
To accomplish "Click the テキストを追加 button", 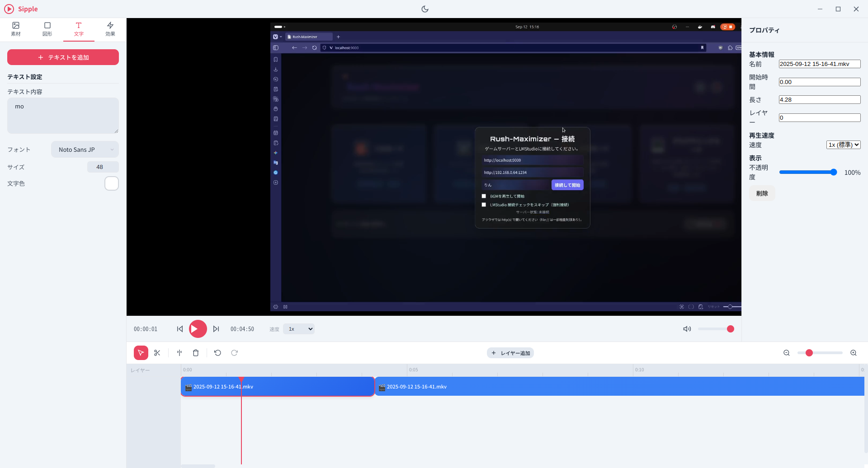I will coord(63,57).
